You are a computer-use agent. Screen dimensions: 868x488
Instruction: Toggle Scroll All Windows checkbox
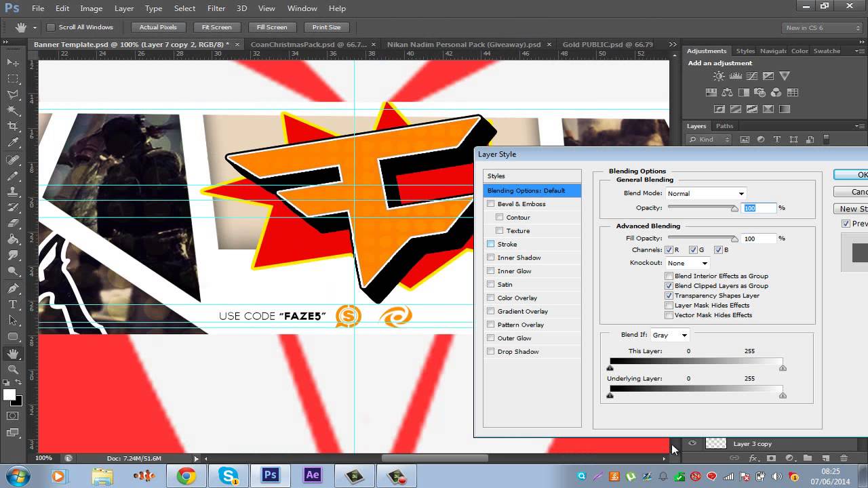tap(51, 27)
